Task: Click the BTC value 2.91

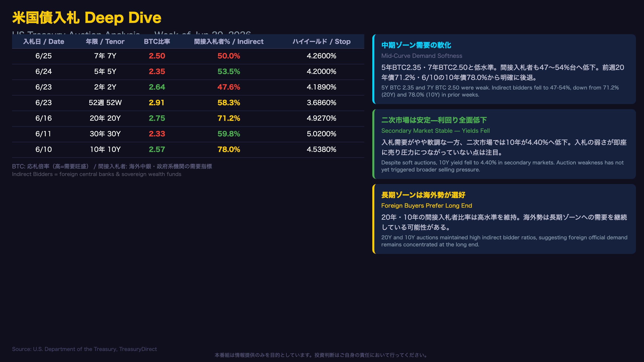Action: tap(156, 103)
